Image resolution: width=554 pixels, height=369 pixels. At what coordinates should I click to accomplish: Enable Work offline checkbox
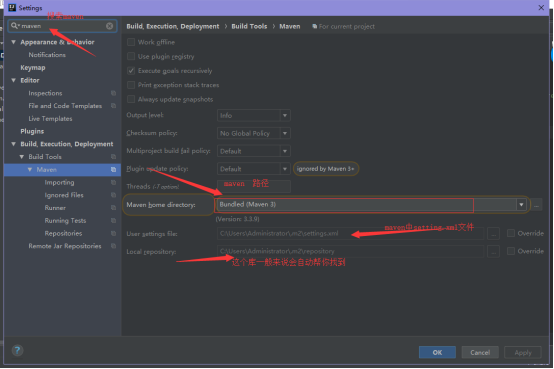pos(131,42)
